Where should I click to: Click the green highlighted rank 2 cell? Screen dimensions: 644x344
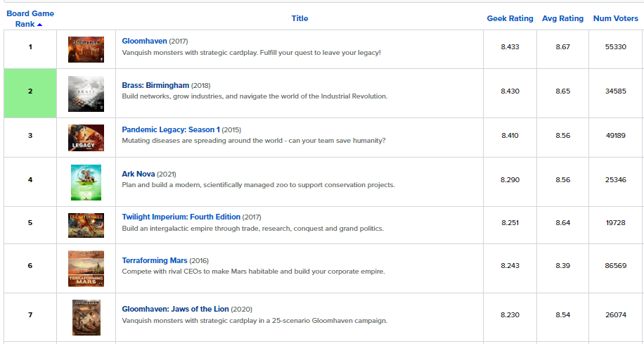(x=30, y=94)
